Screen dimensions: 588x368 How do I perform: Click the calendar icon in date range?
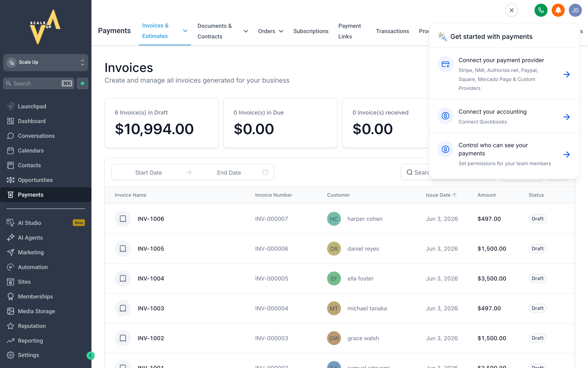[265, 172]
